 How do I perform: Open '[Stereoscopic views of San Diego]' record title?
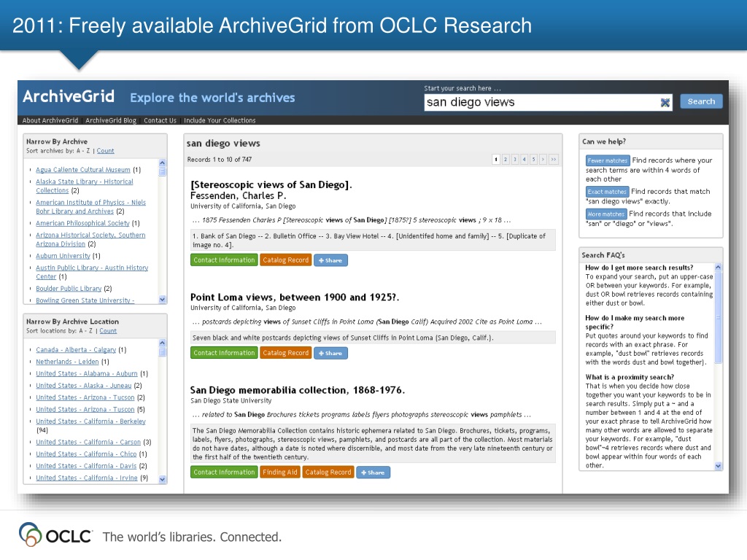point(271,184)
